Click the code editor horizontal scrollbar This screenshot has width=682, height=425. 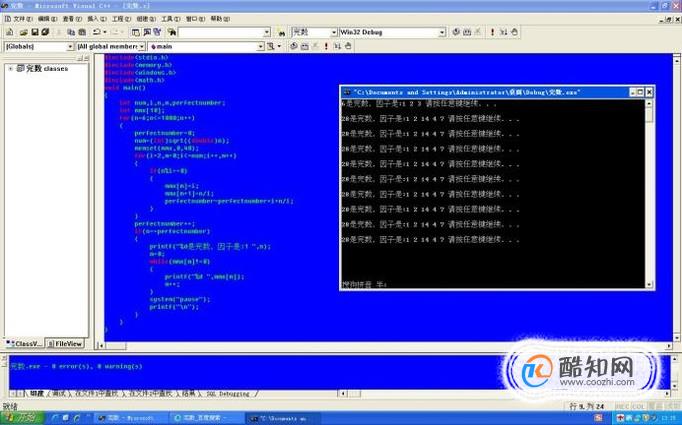pos(385,346)
